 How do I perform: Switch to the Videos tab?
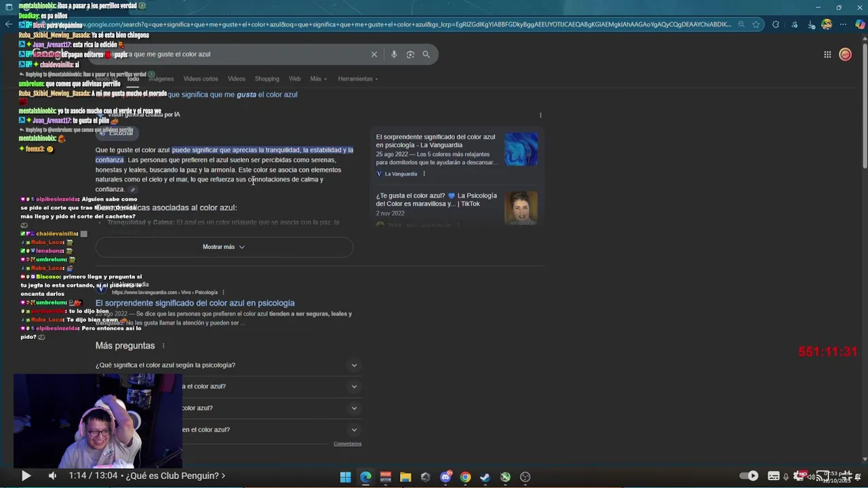pyautogui.click(x=237, y=79)
